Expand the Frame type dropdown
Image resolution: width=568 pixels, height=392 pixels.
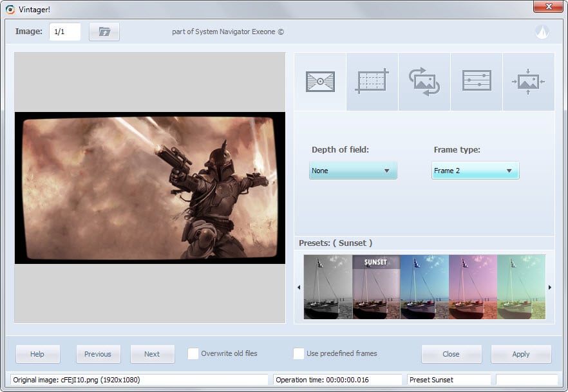click(475, 171)
